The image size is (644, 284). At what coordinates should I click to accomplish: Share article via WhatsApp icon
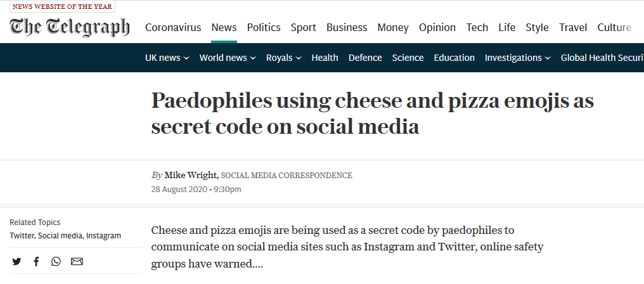56,261
